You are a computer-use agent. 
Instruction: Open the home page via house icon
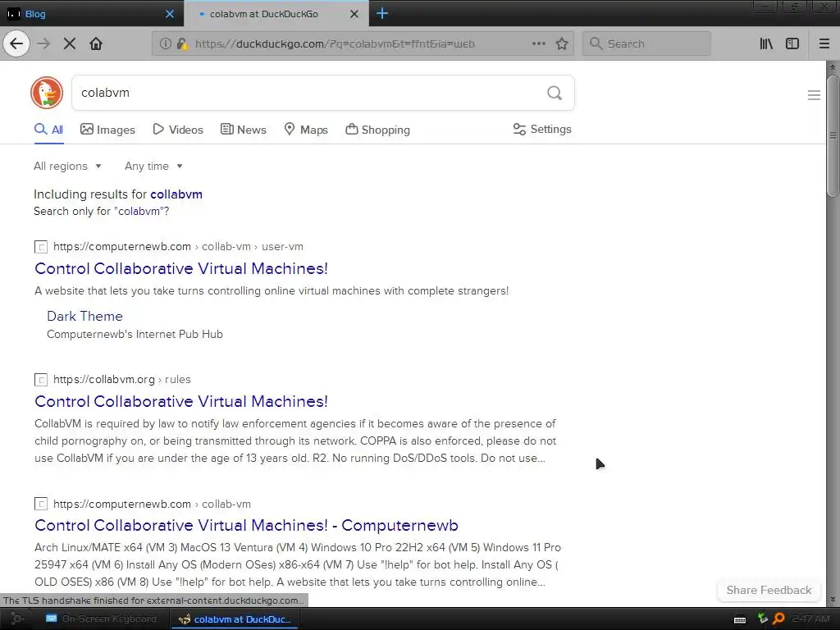96,43
